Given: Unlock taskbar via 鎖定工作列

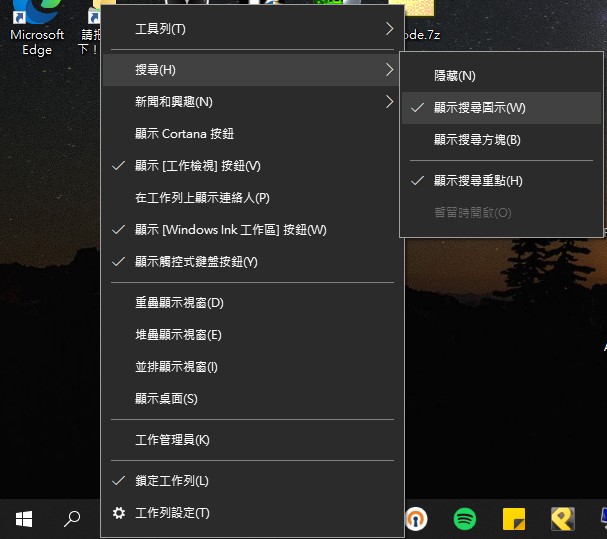Looking at the screenshot, I should tap(172, 481).
